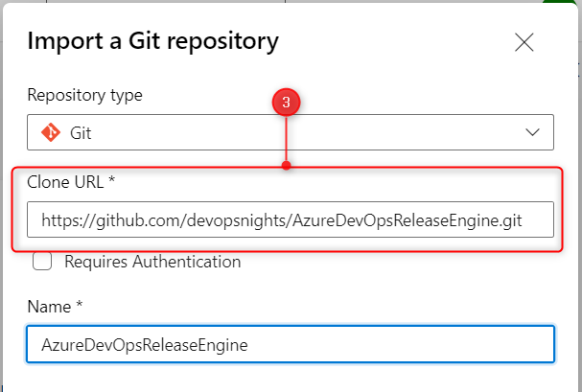This screenshot has width=582, height=392.
Task: Close the Import a Git repository dialog
Action: click(524, 42)
